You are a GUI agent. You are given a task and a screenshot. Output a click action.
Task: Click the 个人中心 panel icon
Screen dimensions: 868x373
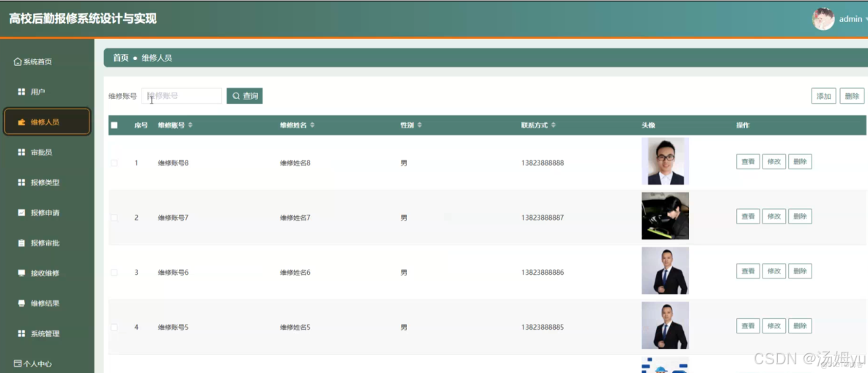click(x=18, y=363)
